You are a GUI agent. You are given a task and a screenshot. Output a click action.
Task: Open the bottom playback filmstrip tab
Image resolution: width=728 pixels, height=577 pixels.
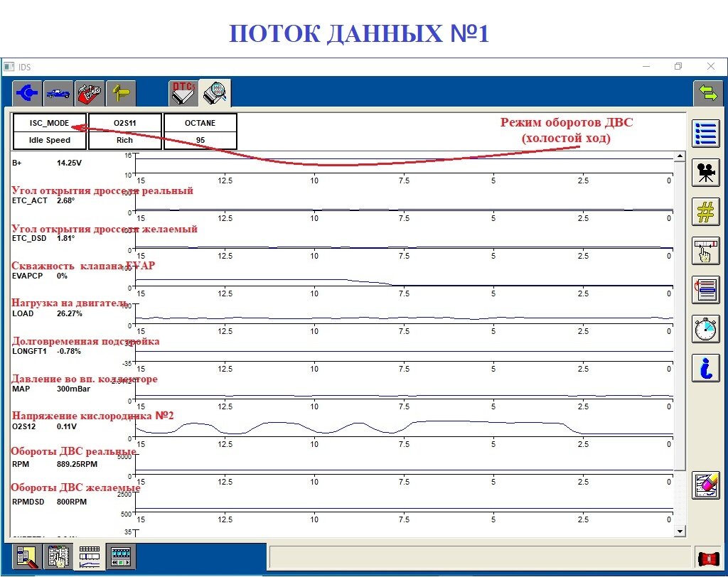click(x=121, y=556)
